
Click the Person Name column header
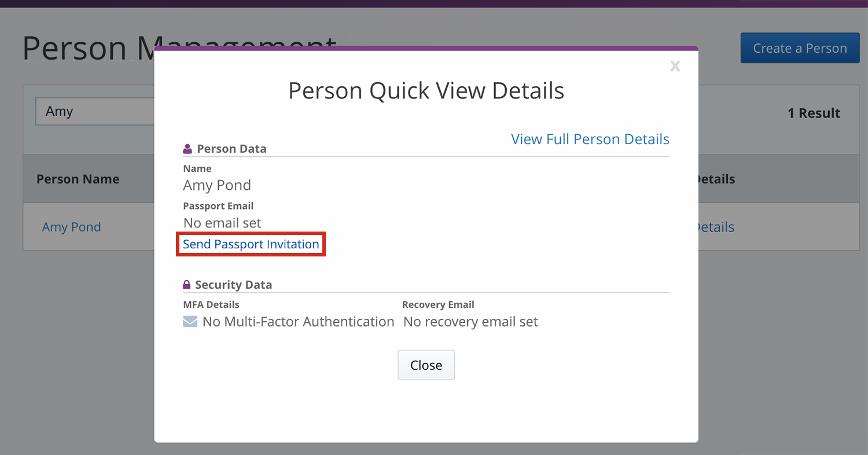78,179
